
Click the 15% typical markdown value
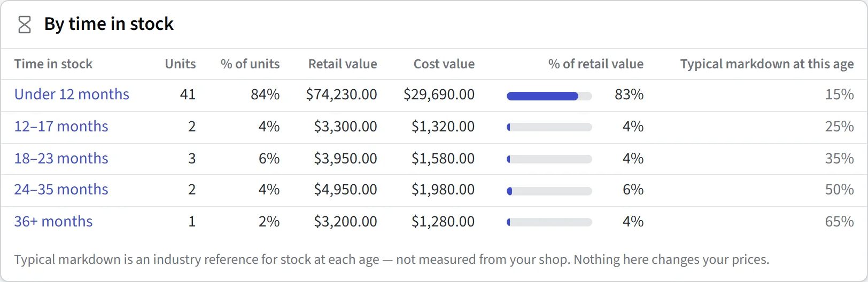(x=840, y=95)
